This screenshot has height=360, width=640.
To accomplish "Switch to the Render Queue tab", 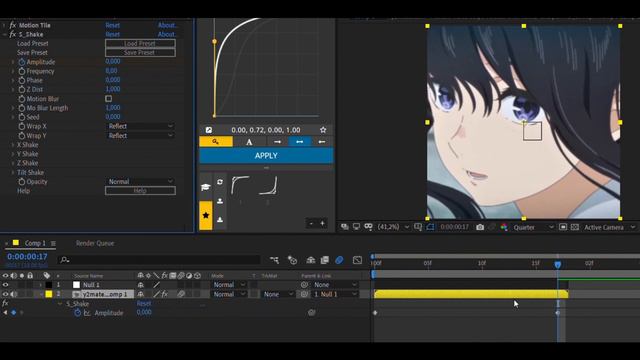I will (x=95, y=243).
